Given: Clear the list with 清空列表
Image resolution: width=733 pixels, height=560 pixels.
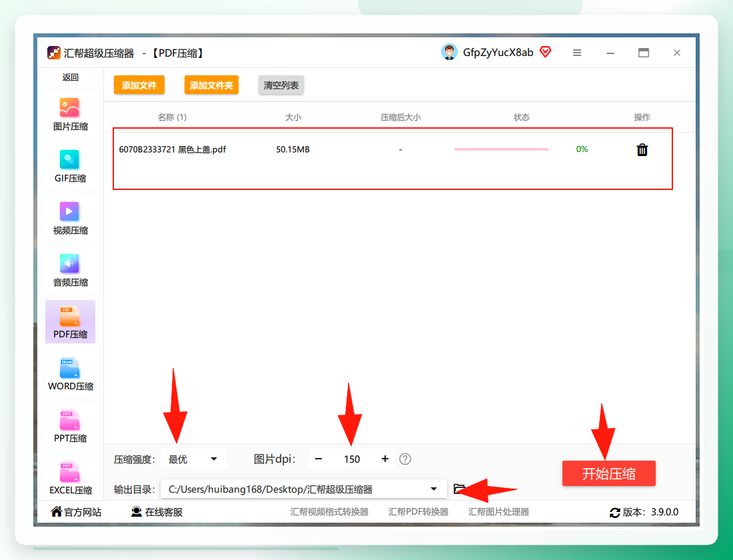Looking at the screenshot, I should [281, 85].
